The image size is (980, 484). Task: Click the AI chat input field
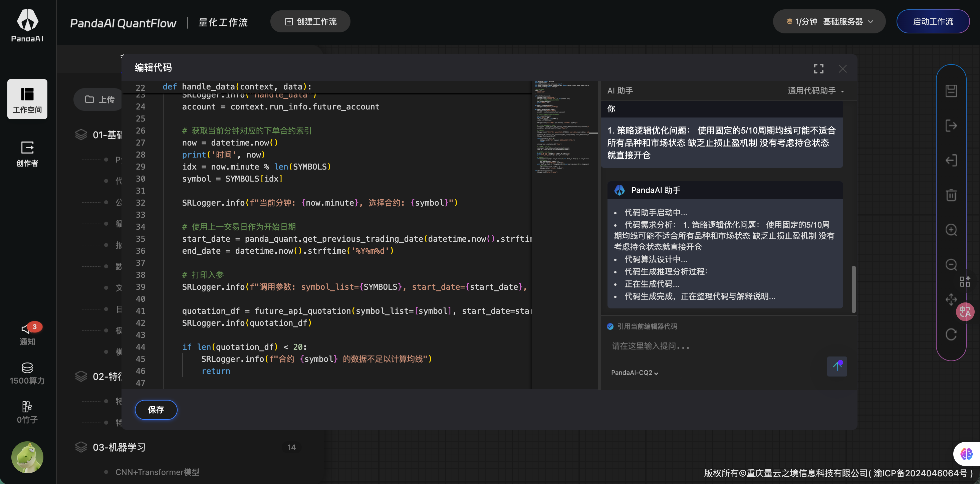click(715, 346)
